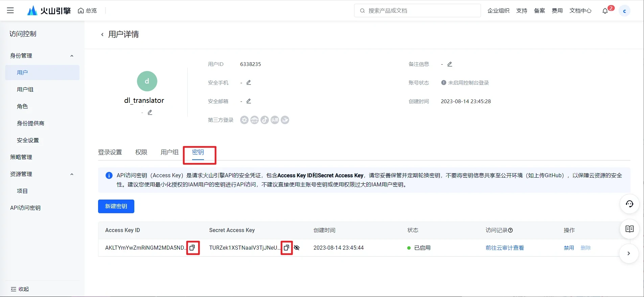Focus the product or document search box
Viewport: 644px width, 297px height.
(417, 10)
